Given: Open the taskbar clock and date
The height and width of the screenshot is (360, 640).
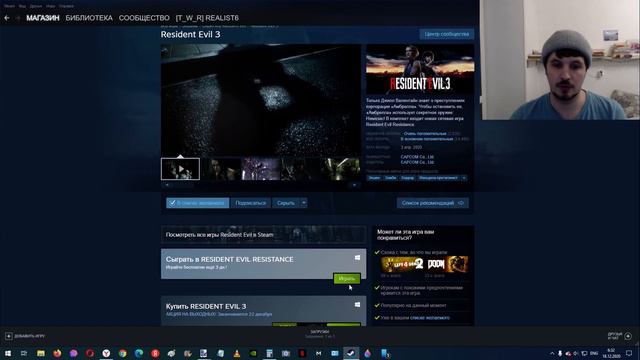Looking at the screenshot, I should tap(611, 353).
